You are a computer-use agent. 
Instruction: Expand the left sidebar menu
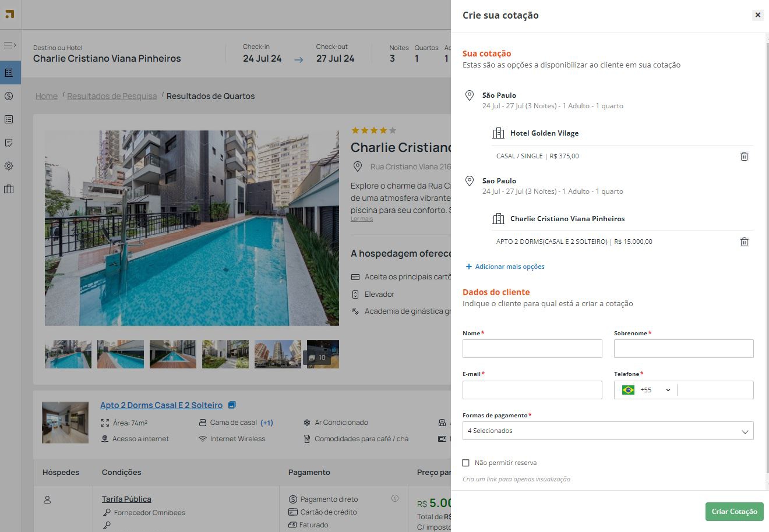pos(9,45)
